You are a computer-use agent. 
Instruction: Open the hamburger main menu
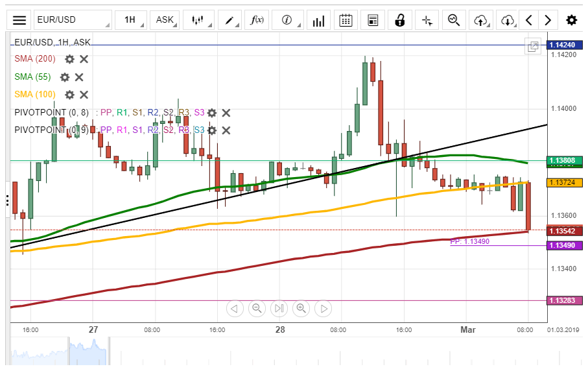click(20, 20)
